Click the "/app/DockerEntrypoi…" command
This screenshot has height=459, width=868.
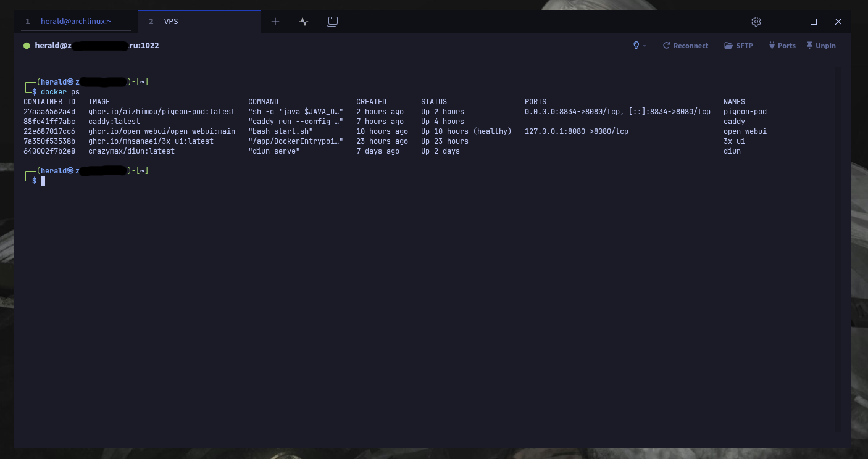point(296,141)
